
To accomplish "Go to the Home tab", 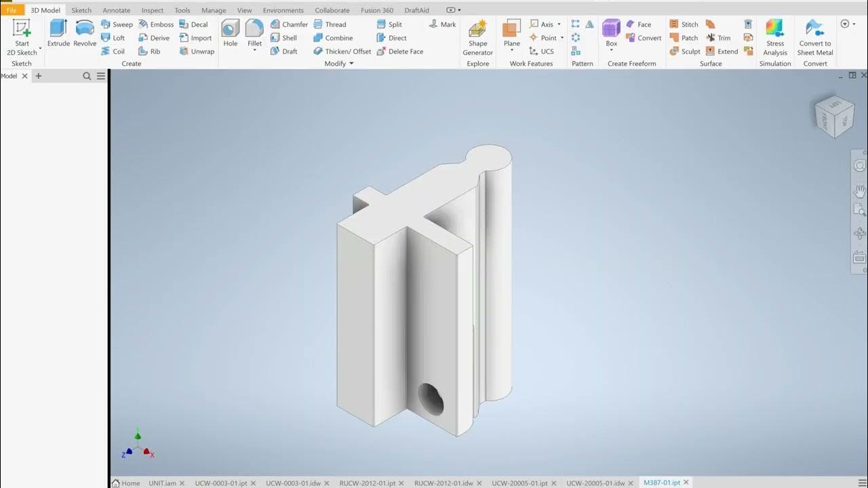I will pyautogui.click(x=126, y=483).
